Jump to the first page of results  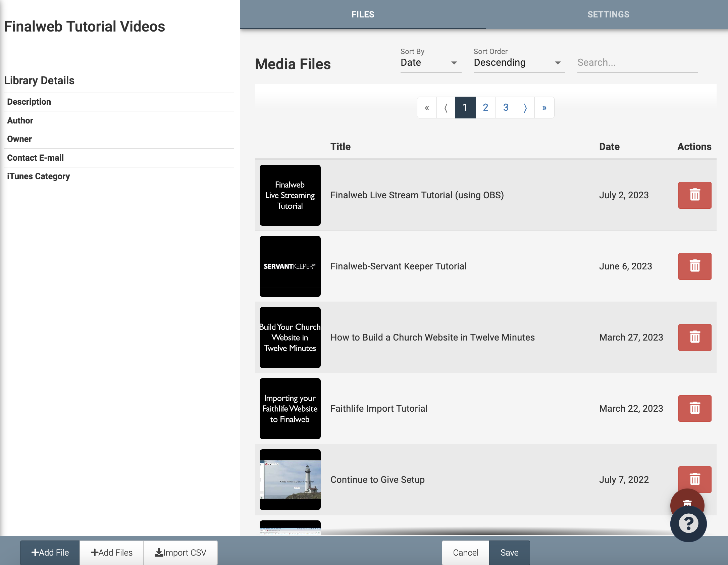tap(427, 108)
